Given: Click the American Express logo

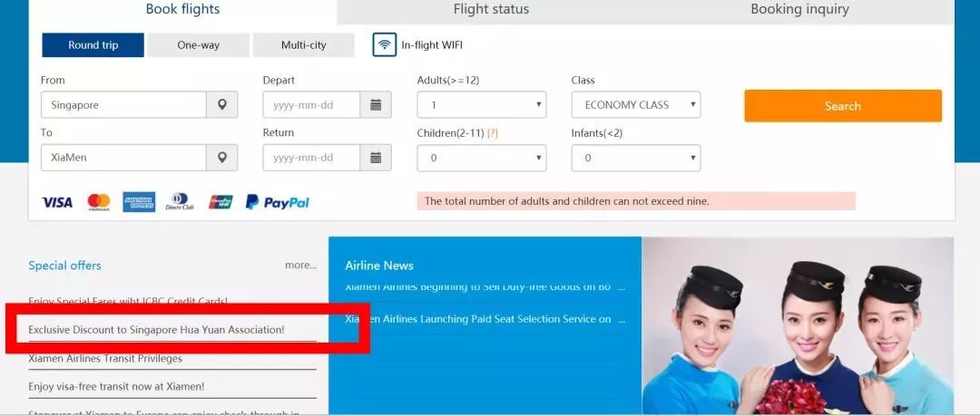Looking at the screenshot, I should pyautogui.click(x=139, y=202).
